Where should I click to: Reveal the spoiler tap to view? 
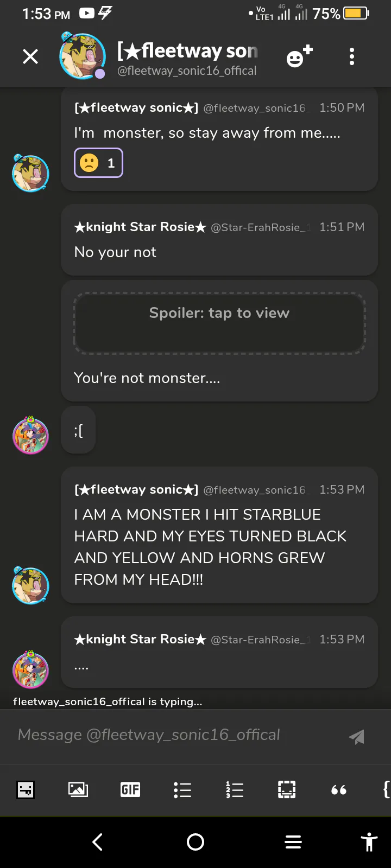219,323
